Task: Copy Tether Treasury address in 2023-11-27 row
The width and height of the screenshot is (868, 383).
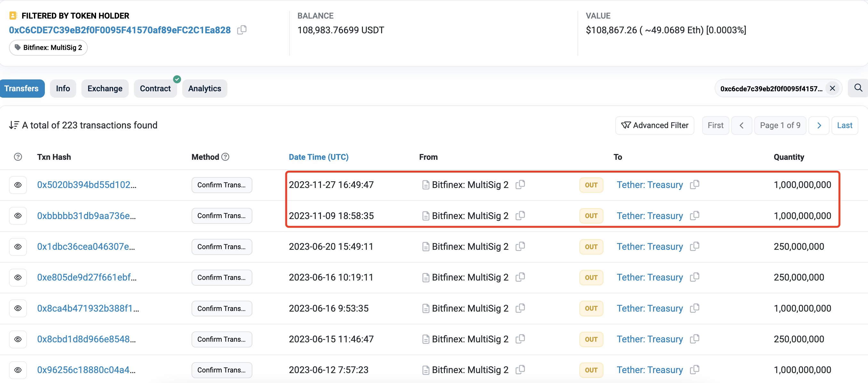Action: pyautogui.click(x=694, y=184)
